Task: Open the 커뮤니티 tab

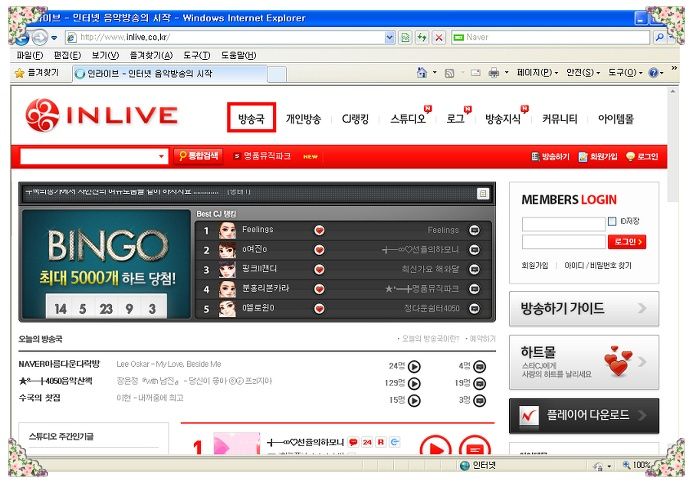Action: click(560, 118)
